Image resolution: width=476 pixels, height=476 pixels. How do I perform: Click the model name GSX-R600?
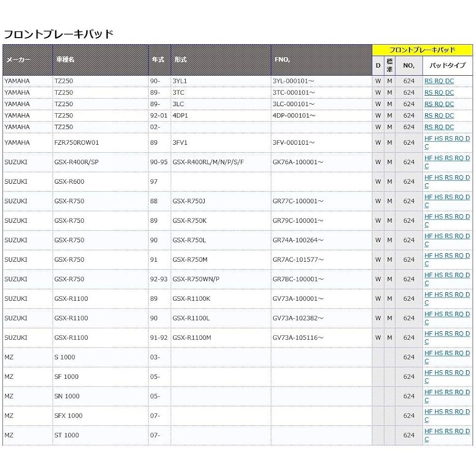(x=69, y=181)
